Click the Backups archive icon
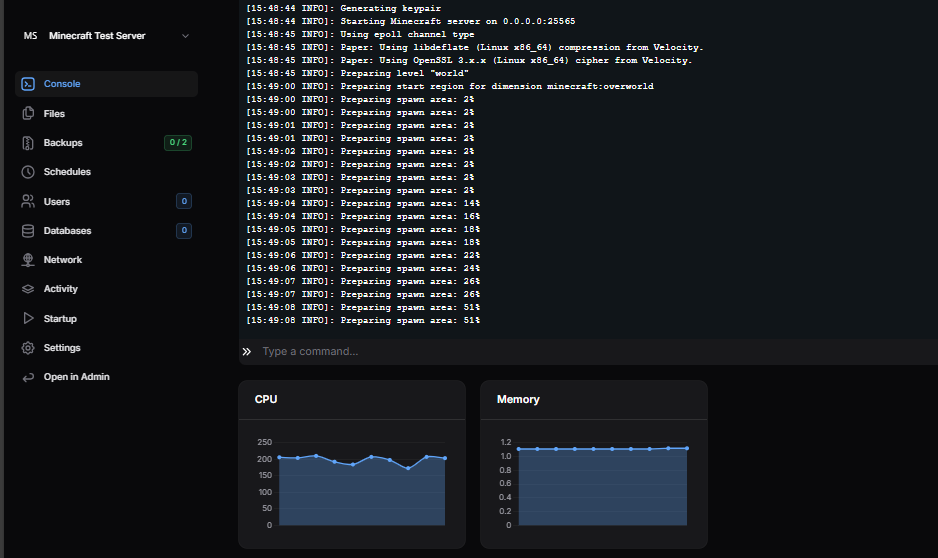The height and width of the screenshot is (558, 938). [x=28, y=143]
